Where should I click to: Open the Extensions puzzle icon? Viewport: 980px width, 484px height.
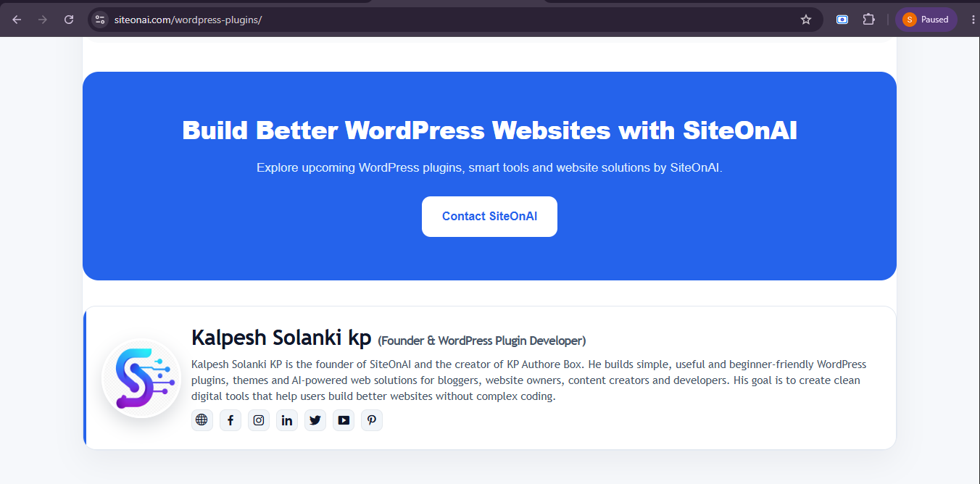868,20
